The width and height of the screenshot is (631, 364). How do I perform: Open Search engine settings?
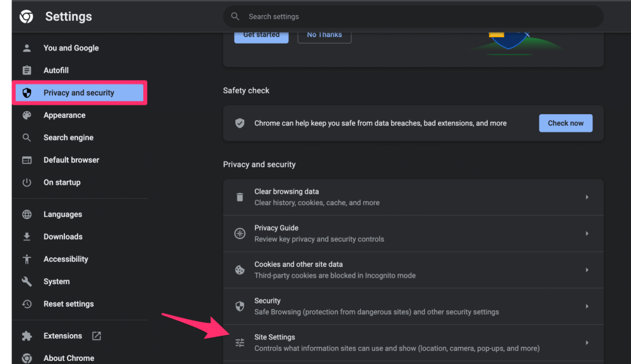(68, 138)
